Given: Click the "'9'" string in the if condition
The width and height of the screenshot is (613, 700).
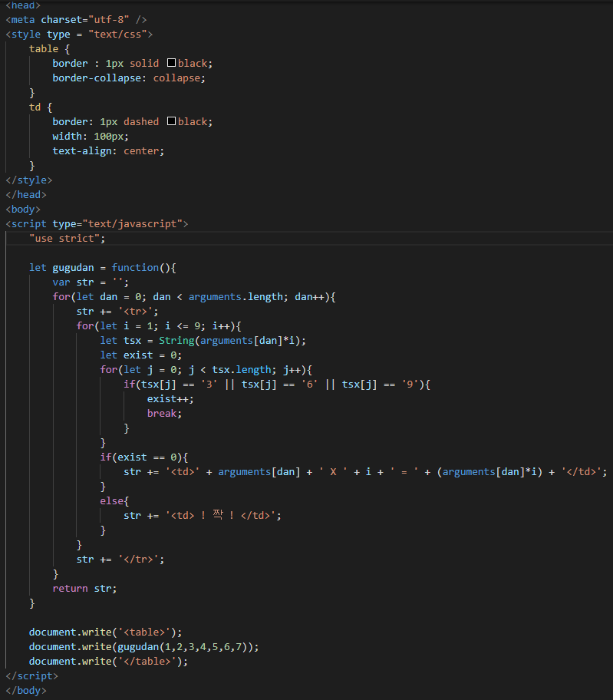Looking at the screenshot, I should click(x=410, y=385).
